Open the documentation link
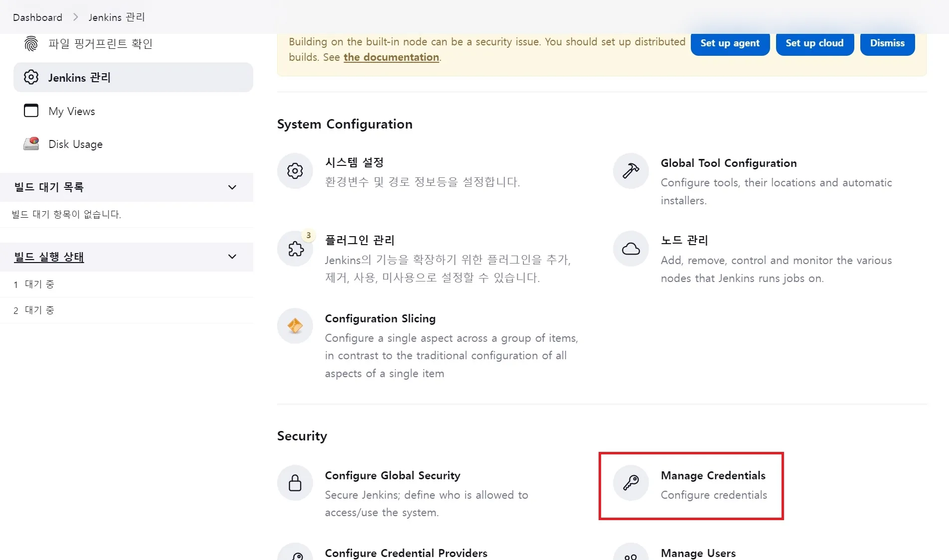 [x=391, y=57]
